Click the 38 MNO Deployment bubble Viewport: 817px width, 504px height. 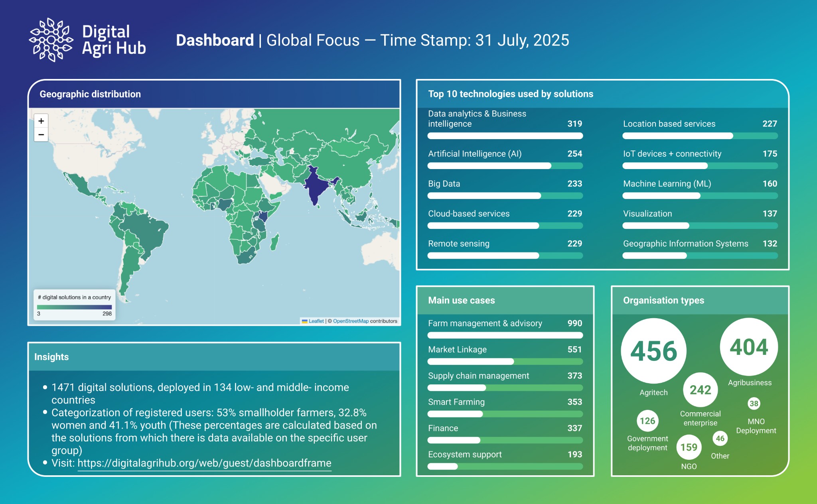(754, 404)
